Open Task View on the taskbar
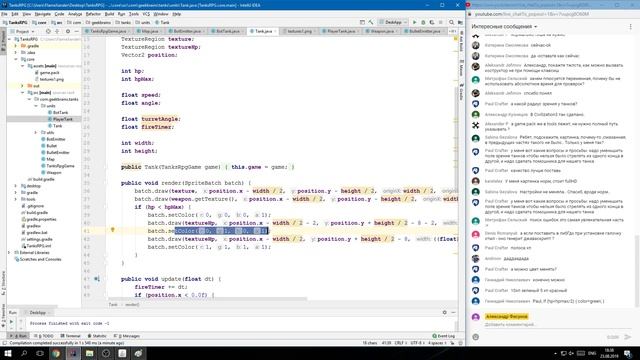640x360 pixels. click(x=40, y=353)
